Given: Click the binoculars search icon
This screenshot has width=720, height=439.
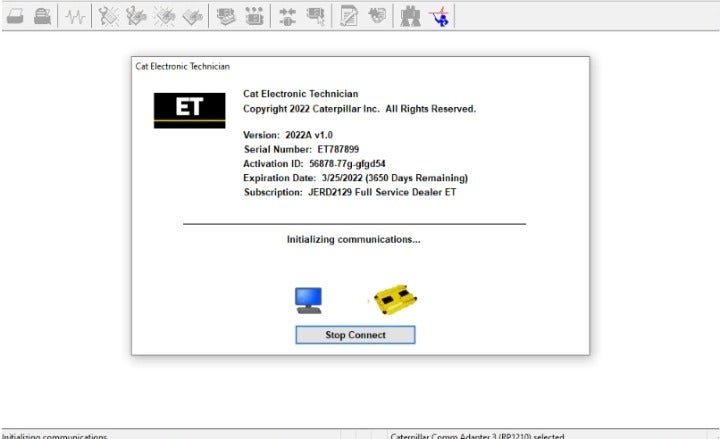Looking at the screenshot, I should pos(411,17).
